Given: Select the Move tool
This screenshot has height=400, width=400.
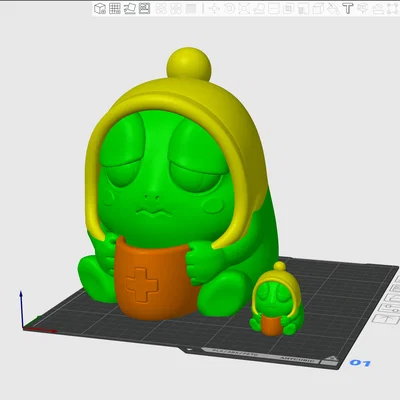Looking at the screenshot, I should pyautogui.click(x=214, y=9).
